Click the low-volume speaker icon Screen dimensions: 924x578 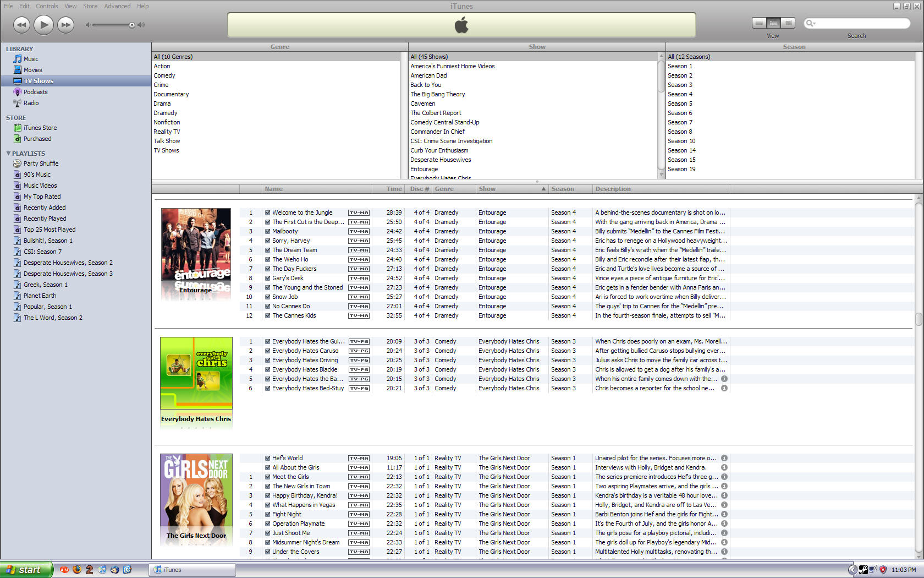point(87,25)
